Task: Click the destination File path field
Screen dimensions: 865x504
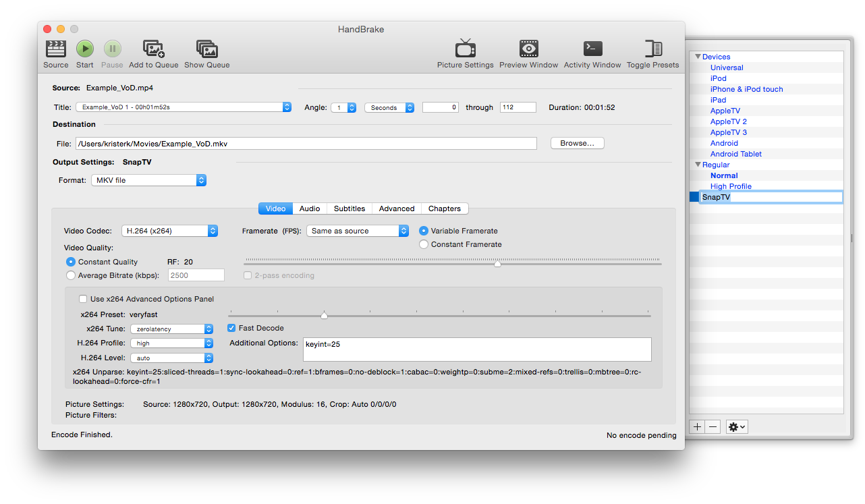Action: click(x=306, y=143)
